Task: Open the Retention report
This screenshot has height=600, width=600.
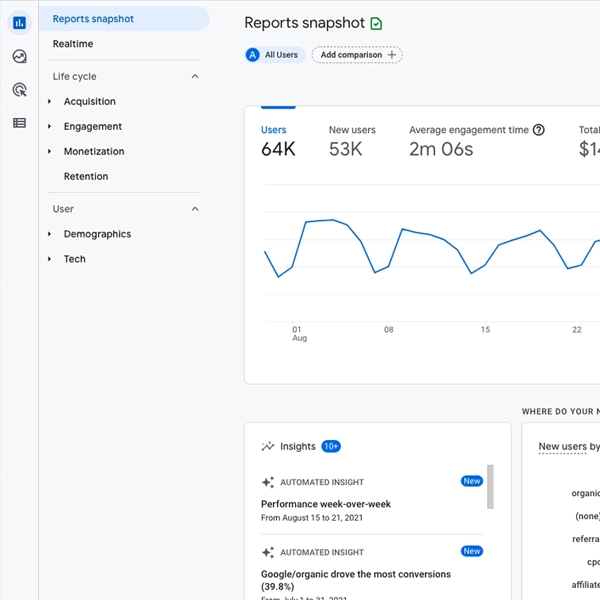Action: 86,176
